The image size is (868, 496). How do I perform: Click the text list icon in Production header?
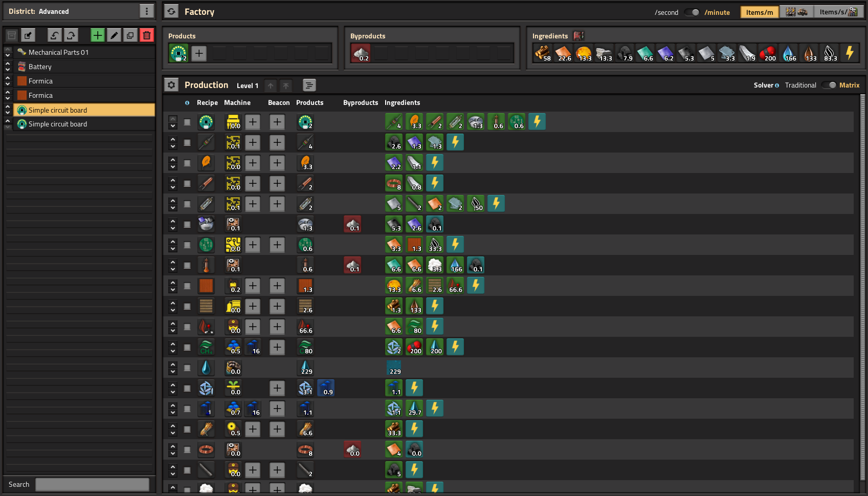pos(309,85)
